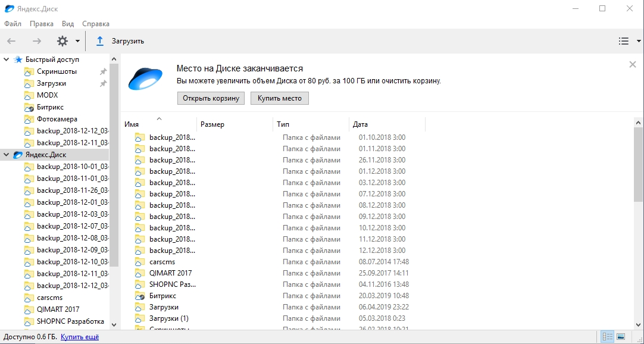Click the carscms folder icon in the file list

coord(140,262)
